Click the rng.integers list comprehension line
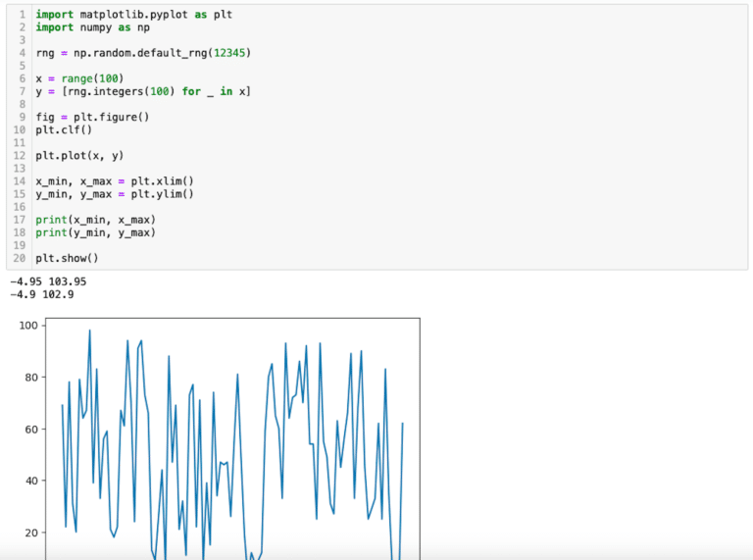753x560 pixels. (143, 91)
